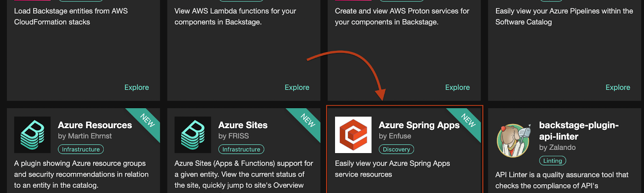Click 'Easily view your Azure Spring Apps' text

tap(392, 169)
